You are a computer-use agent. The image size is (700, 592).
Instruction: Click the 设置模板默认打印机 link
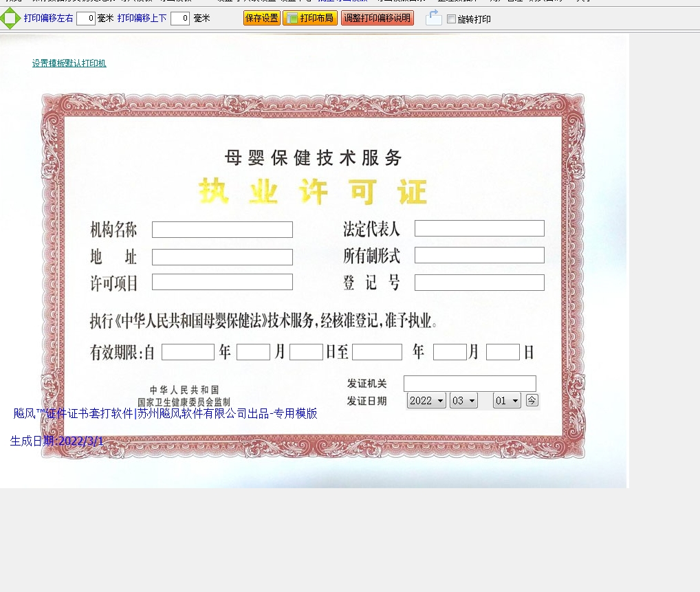pos(69,63)
